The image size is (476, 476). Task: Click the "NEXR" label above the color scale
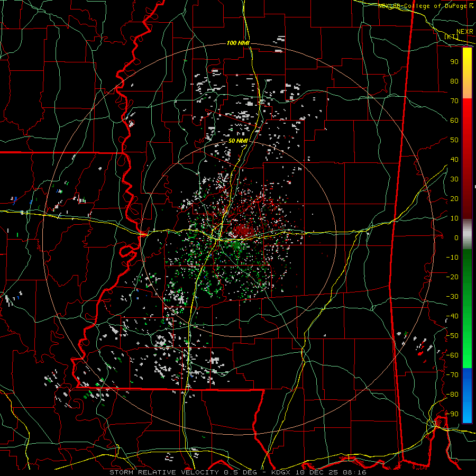[465, 32]
